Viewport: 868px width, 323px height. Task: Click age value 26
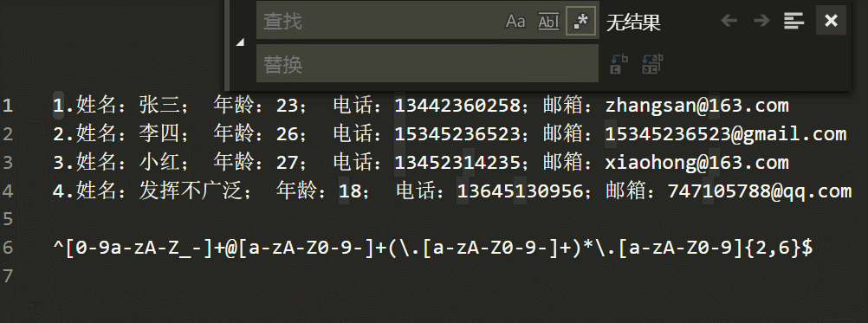(288, 134)
